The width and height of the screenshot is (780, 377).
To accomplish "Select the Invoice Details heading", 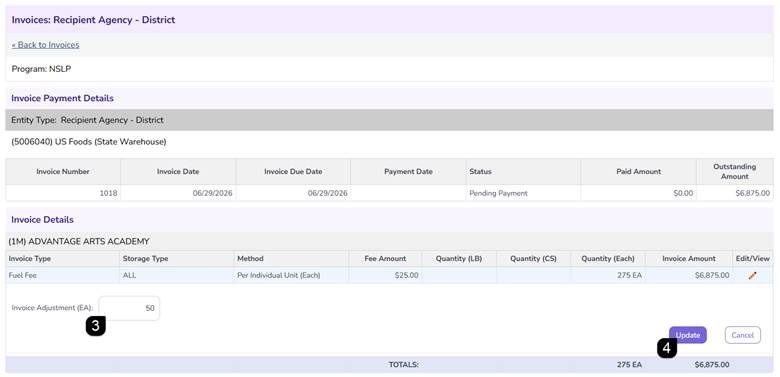I will pos(42,219).
